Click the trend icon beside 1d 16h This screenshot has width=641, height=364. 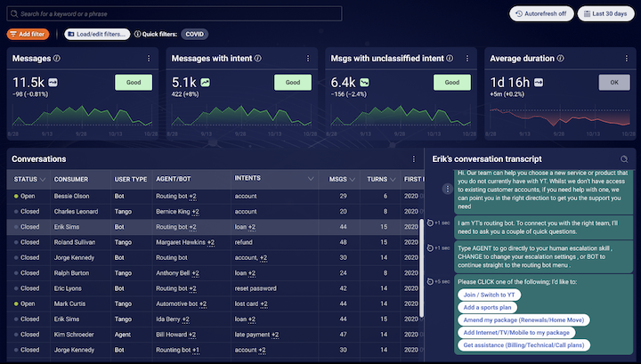tap(539, 83)
